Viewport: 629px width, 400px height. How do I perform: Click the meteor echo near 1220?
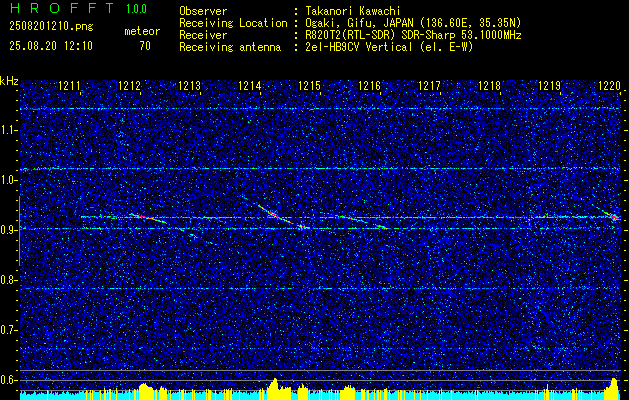pyautogui.click(x=611, y=215)
